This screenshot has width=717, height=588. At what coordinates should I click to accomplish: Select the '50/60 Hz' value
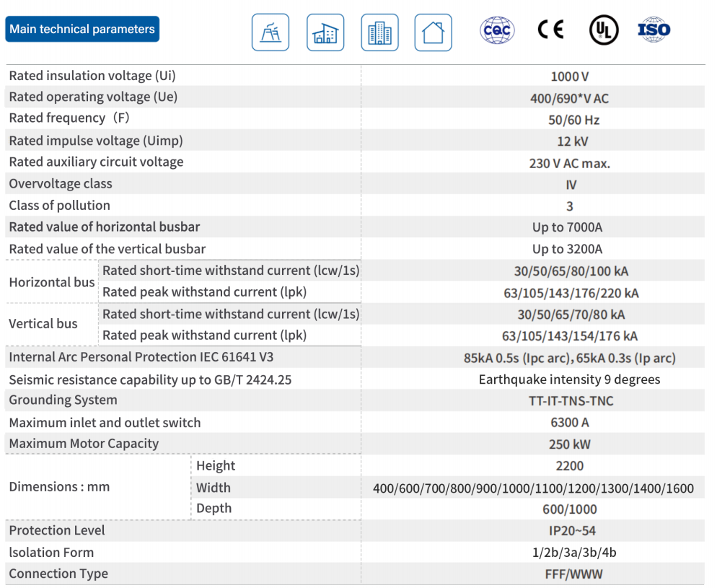tap(574, 120)
